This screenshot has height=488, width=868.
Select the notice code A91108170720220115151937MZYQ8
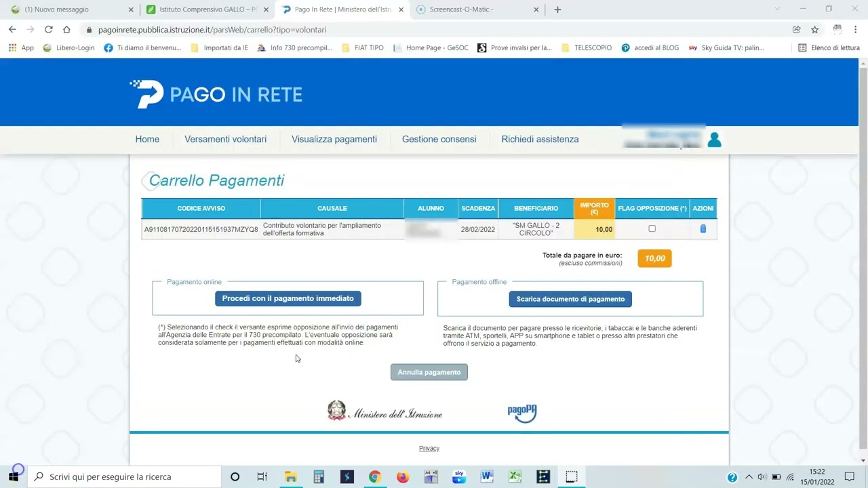[201, 230]
